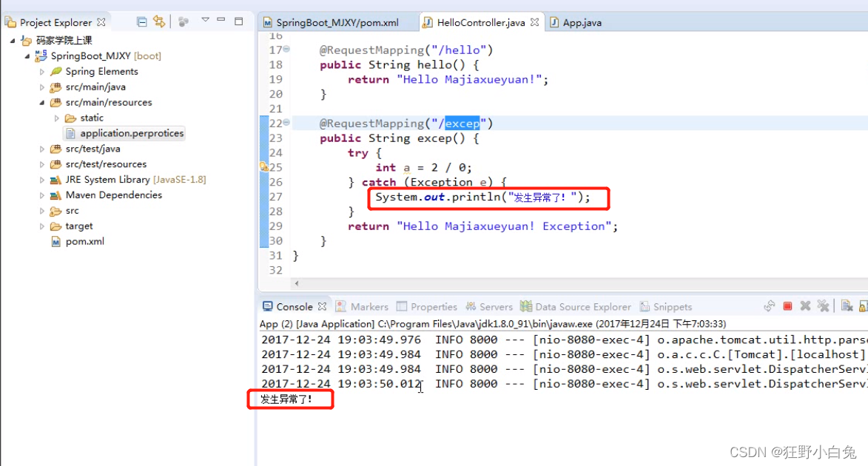
Task: Select SpringBoot_MJXY [boot] project
Action: tap(106, 56)
